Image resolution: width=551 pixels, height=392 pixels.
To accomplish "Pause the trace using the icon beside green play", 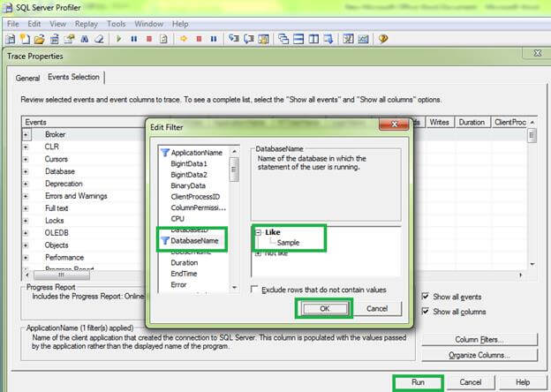I will click(x=134, y=39).
